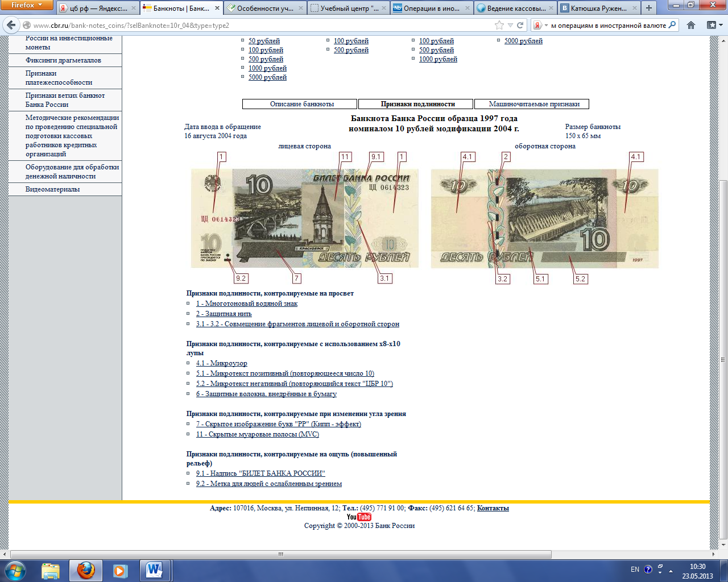
Task: Click the horizontal scrollbar thumb
Action: click(281, 554)
